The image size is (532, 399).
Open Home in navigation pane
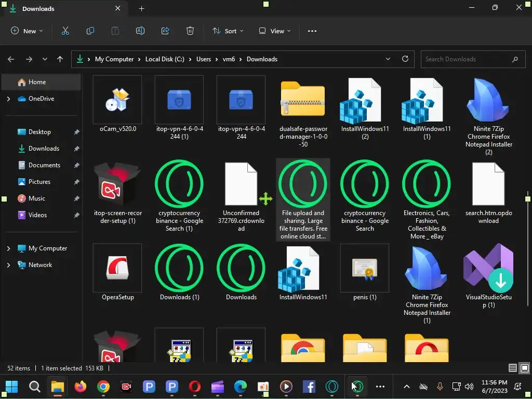(x=41, y=82)
